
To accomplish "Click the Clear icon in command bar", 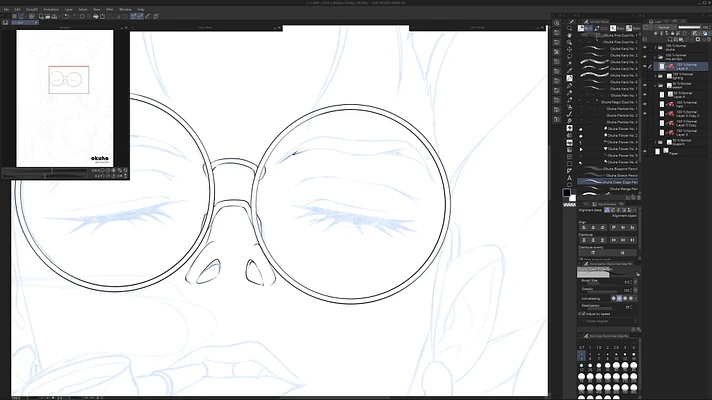I will click(x=82, y=16).
